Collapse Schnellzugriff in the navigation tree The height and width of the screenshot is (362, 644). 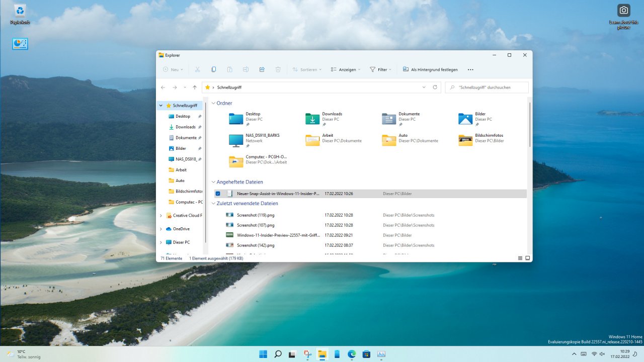[x=161, y=106]
